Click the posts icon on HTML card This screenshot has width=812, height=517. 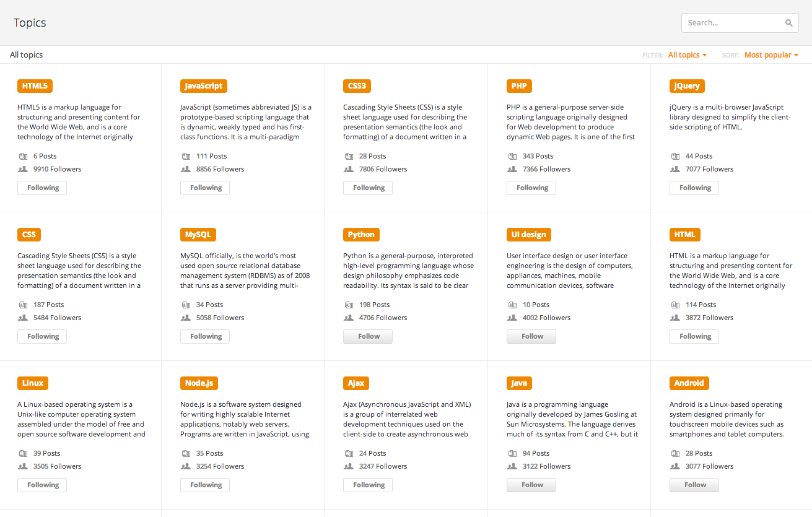tap(675, 305)
